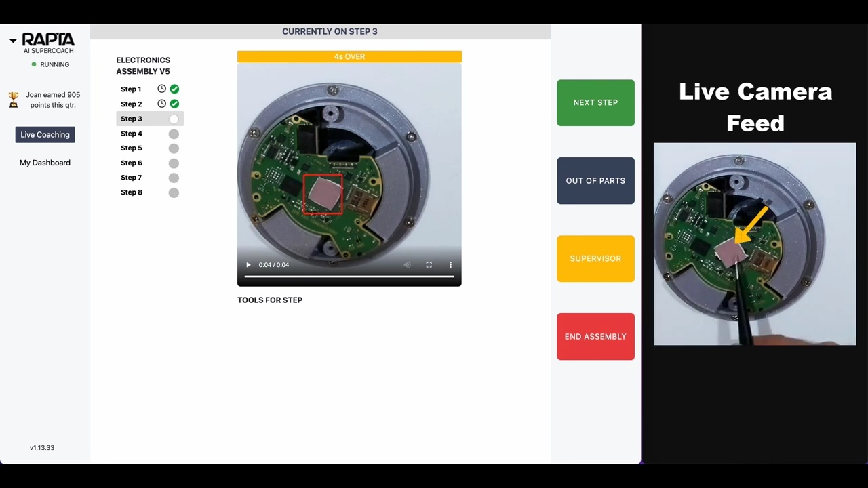Screen dimensions: 868x488
Task: Go to My Dashboard
Action: point(45,163)
